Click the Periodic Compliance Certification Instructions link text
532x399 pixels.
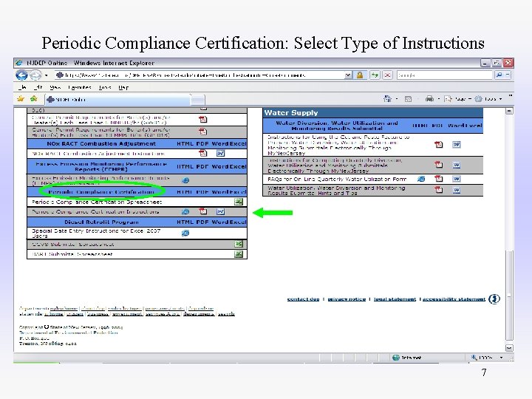click(95, 212)
